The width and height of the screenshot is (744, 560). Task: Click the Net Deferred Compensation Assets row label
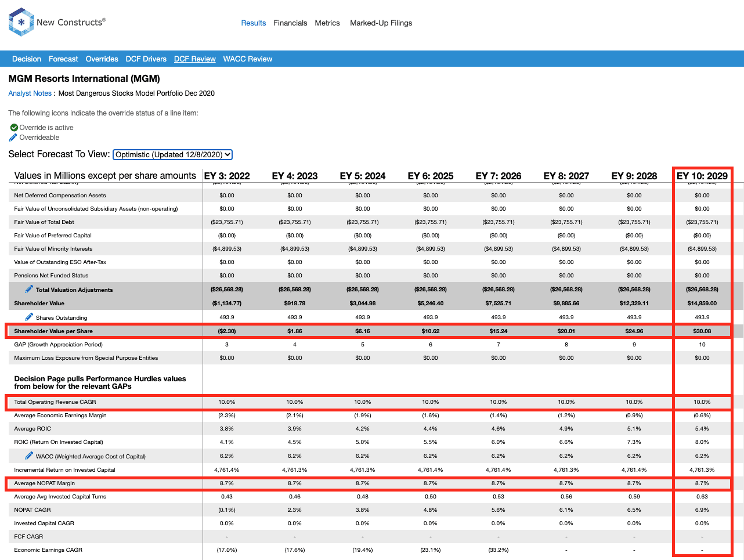pos(60,196)
